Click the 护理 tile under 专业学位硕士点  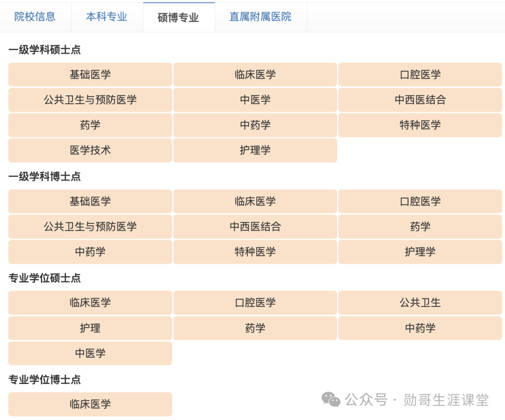(x=90, y=328)
